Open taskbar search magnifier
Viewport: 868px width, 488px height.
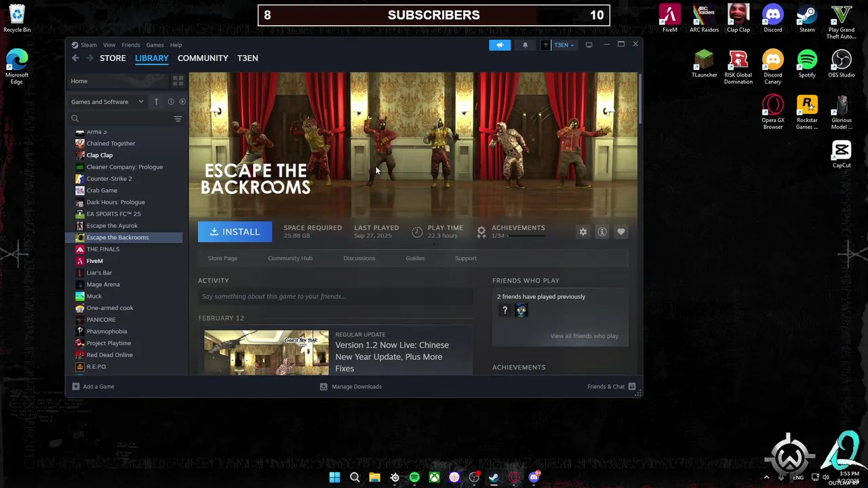click(x=355, y=477)
